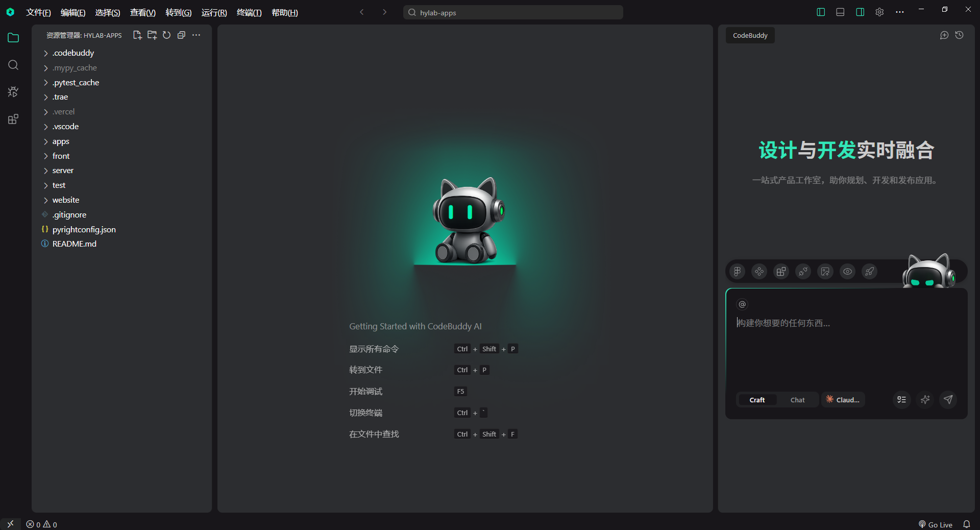Switch to Chat mode
The image size is (980, 530).
(797, 400)
